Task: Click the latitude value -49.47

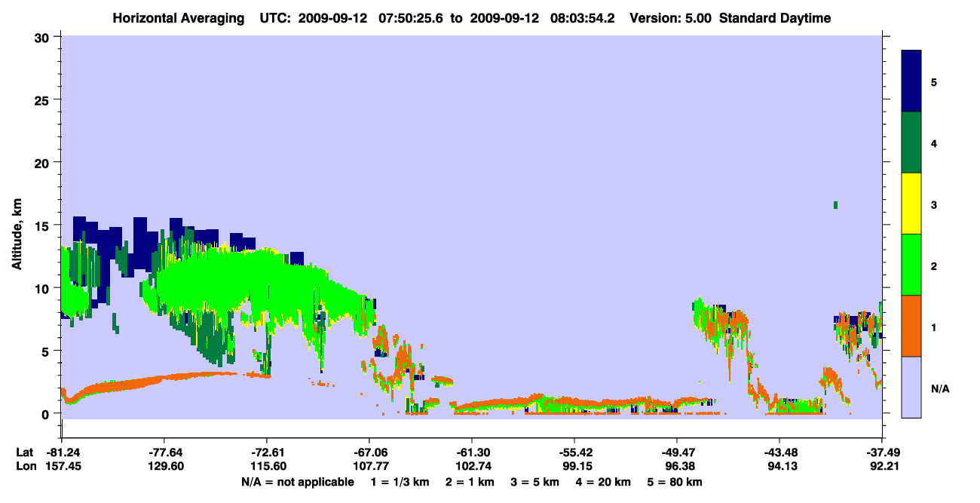Action: click(x=677, y=452)
